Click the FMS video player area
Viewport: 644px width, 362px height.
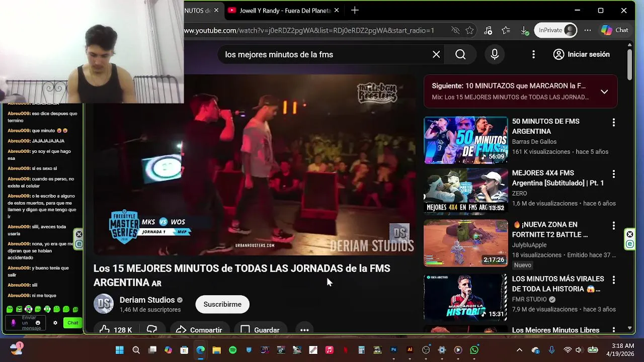[255, 165]
